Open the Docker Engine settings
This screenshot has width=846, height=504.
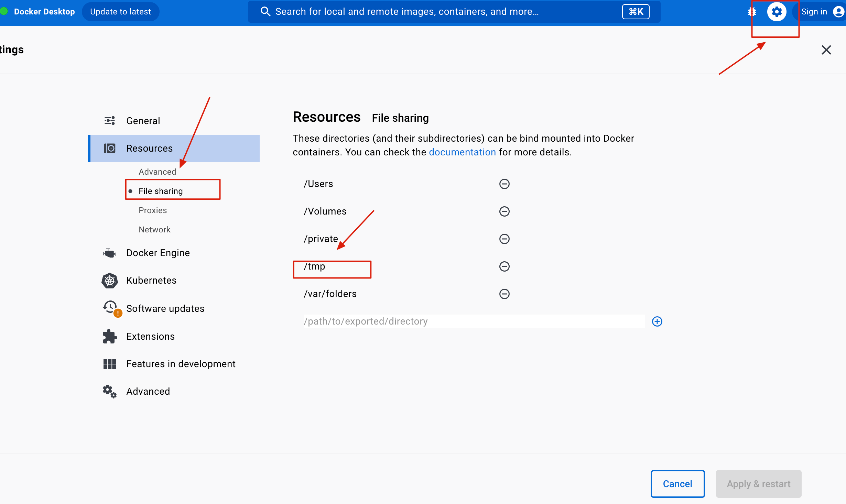(x=173, y=253)
